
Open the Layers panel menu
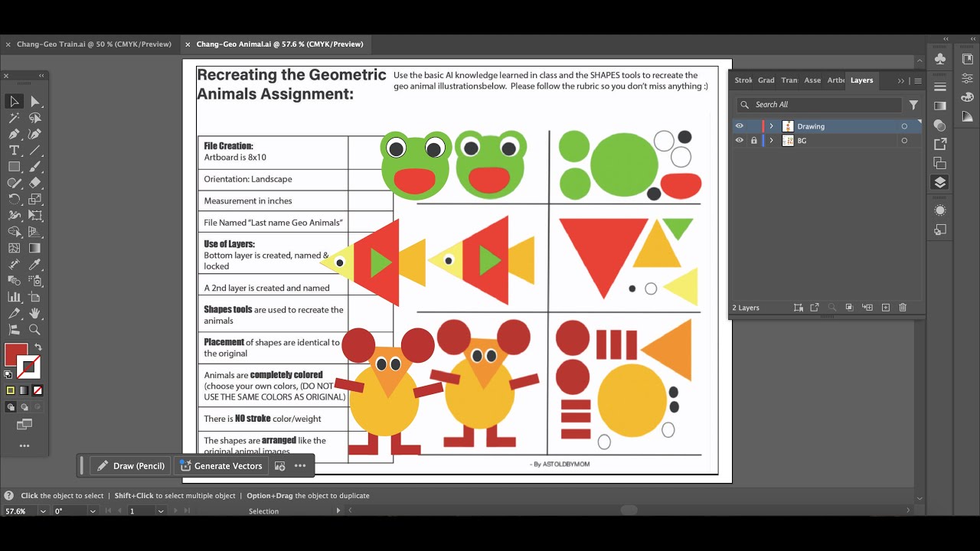[x=918, y=80]
